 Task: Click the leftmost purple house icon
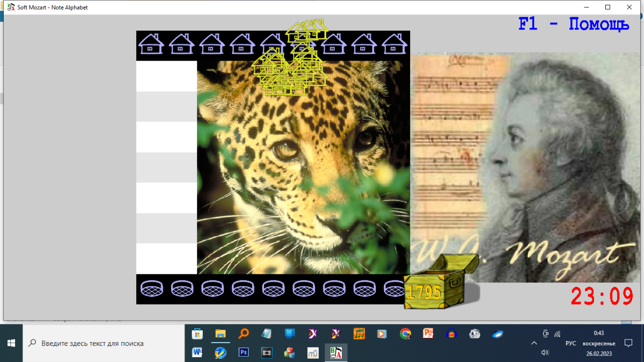pyautogui.click(x=151, y=44)
